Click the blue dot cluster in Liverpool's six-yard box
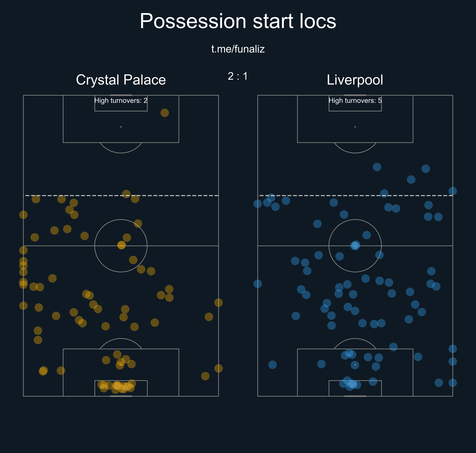 (351, 384)
